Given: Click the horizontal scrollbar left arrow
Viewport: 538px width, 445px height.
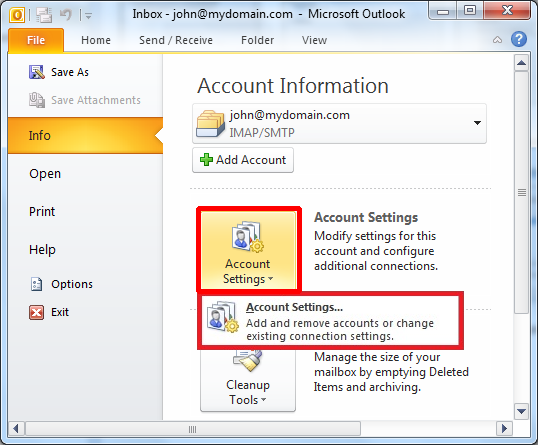Looking at the screenshot, I should (16, 429).
